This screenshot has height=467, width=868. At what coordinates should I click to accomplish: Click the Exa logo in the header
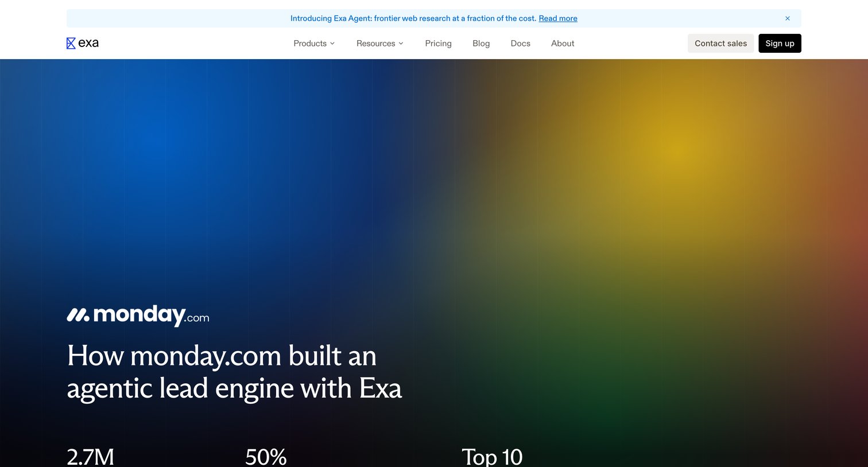tap(83, 43)
